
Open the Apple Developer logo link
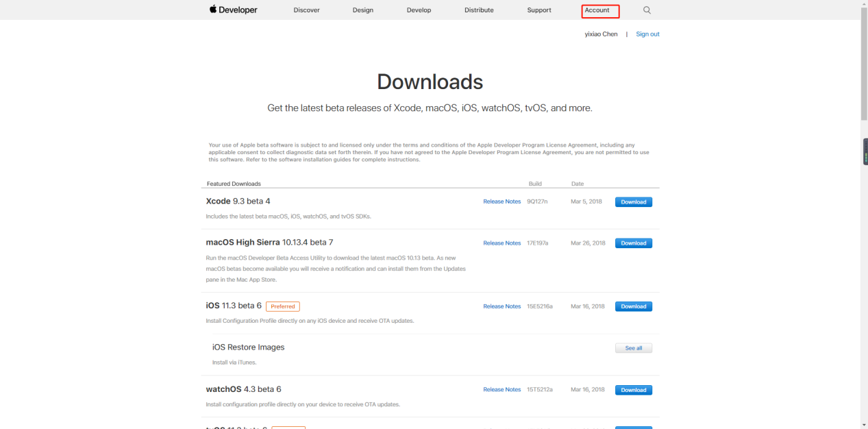(x=233, y=10)
